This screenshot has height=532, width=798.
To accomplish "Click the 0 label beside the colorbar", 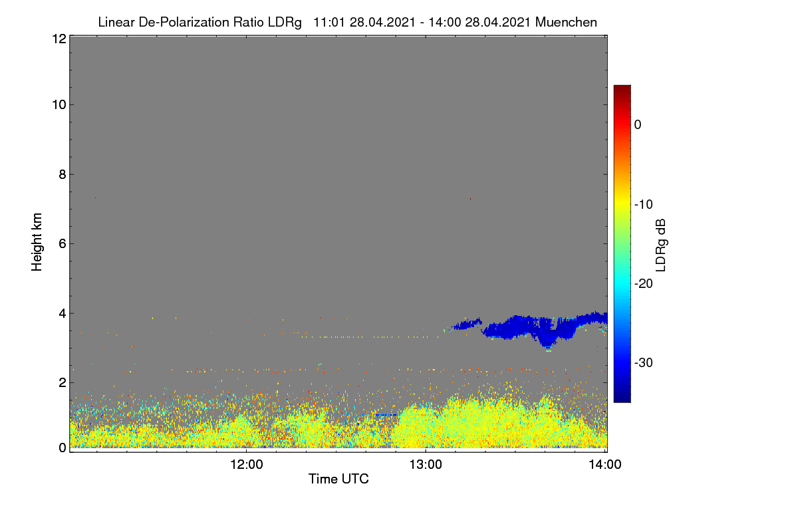I will [x=638, y=125].
